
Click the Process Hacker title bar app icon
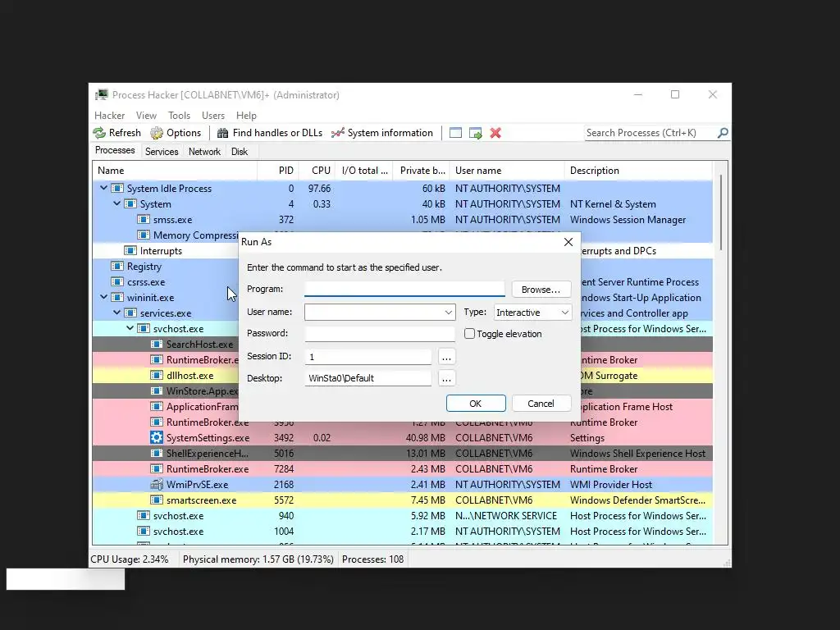[101, 95]
